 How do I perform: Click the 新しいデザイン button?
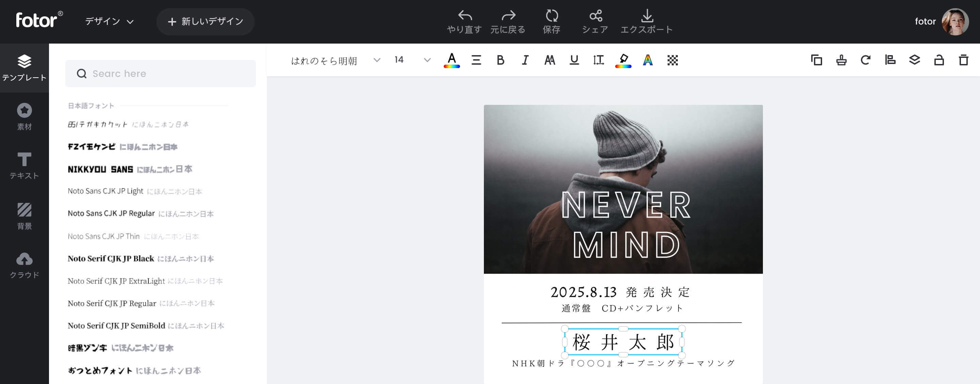point(206,22)
